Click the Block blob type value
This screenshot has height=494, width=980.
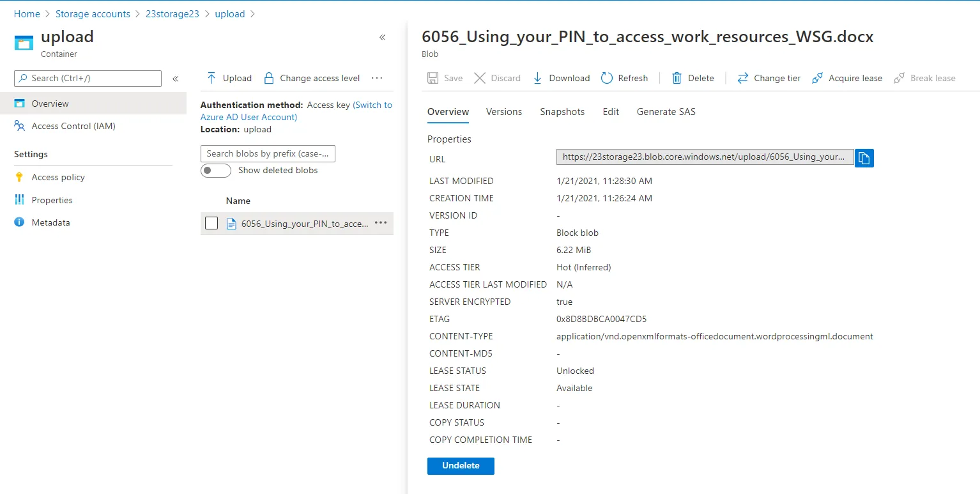pos(578,233)
